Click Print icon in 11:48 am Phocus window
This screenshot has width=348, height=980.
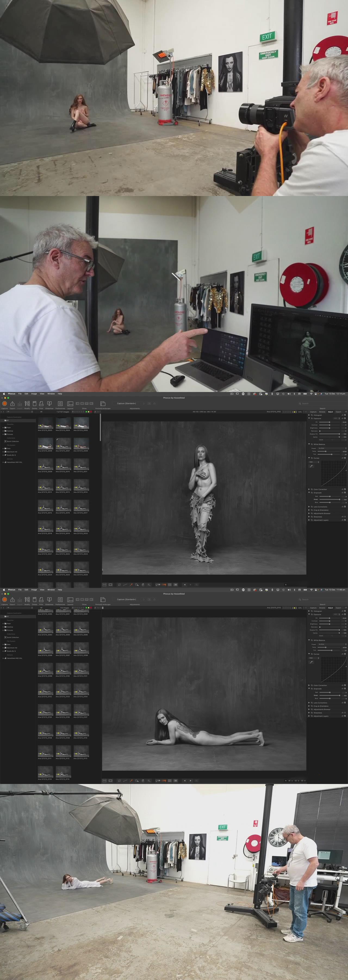41,599
